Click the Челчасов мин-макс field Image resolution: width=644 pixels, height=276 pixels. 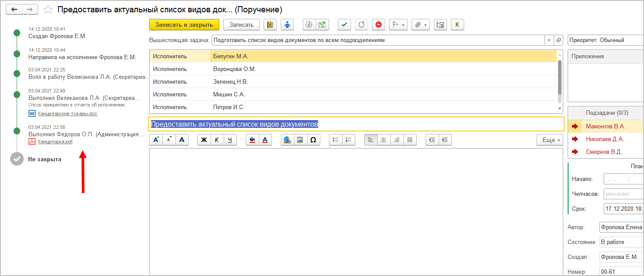624,193
